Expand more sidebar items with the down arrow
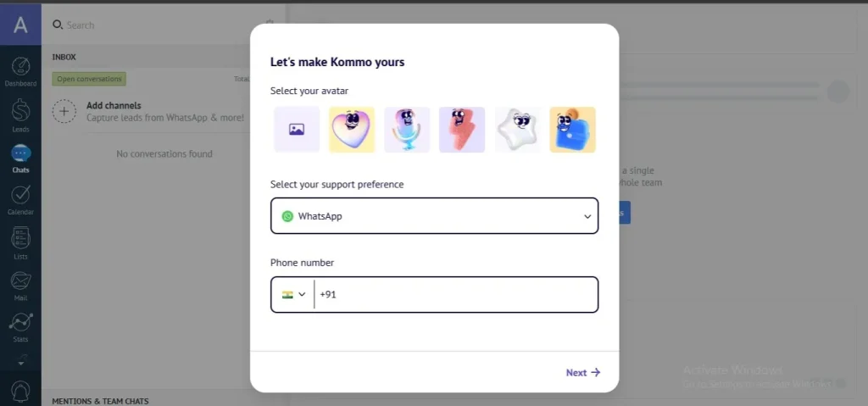 (20, 360)
